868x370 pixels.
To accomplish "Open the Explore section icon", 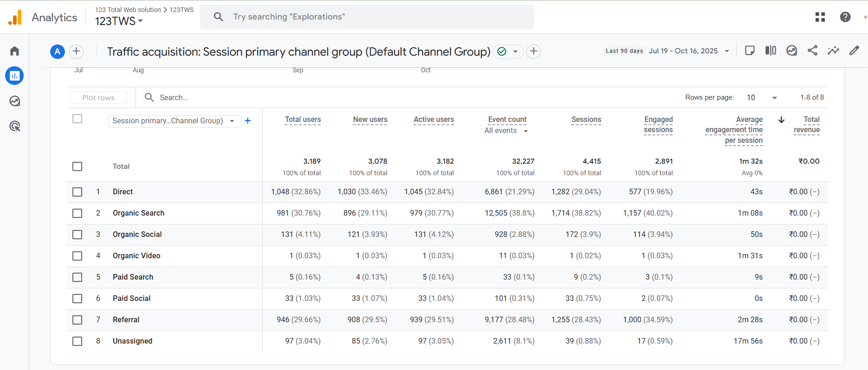I will [14, 101].
